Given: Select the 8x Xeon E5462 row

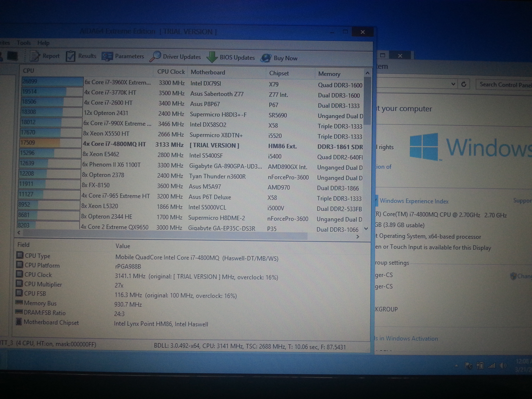Looking at the screenshot, I should coord(191,155).
